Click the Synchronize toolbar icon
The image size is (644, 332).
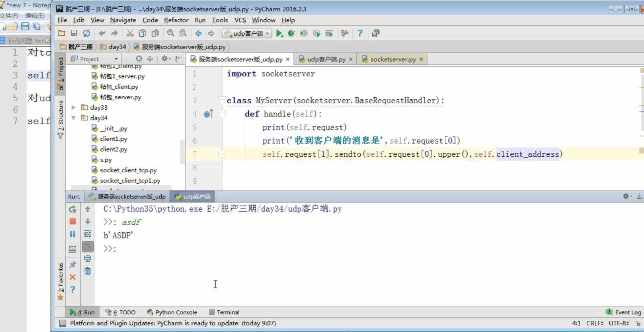click(x=86, y=33)
